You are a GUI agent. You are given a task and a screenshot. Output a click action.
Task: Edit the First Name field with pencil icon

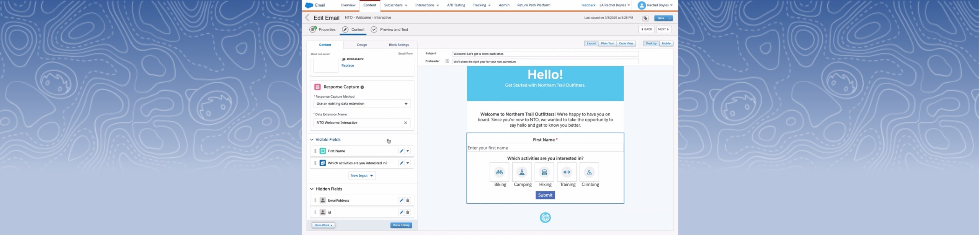[x=401, y=151]
